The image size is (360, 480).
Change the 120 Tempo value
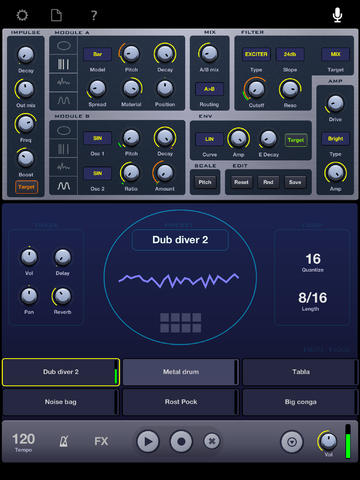click(23, 439)
